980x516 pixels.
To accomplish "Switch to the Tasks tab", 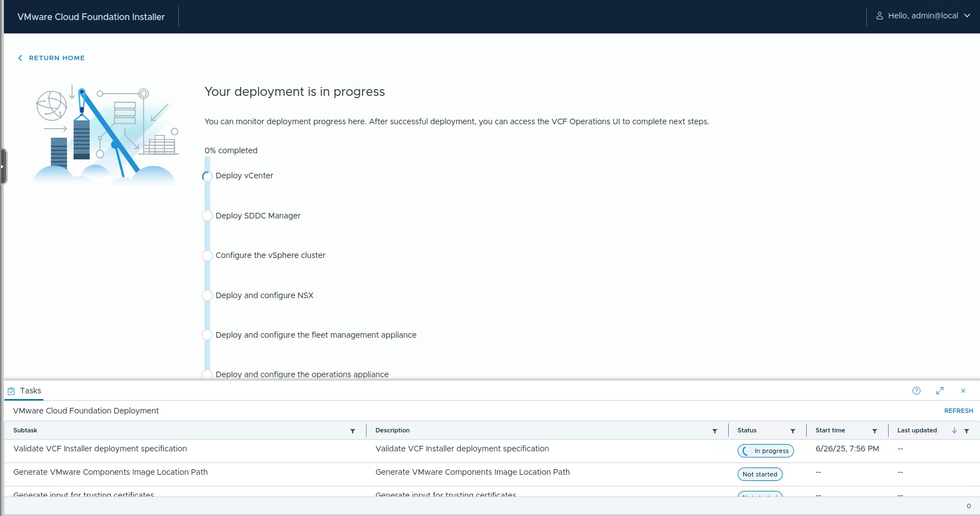I will click(31, 391).
